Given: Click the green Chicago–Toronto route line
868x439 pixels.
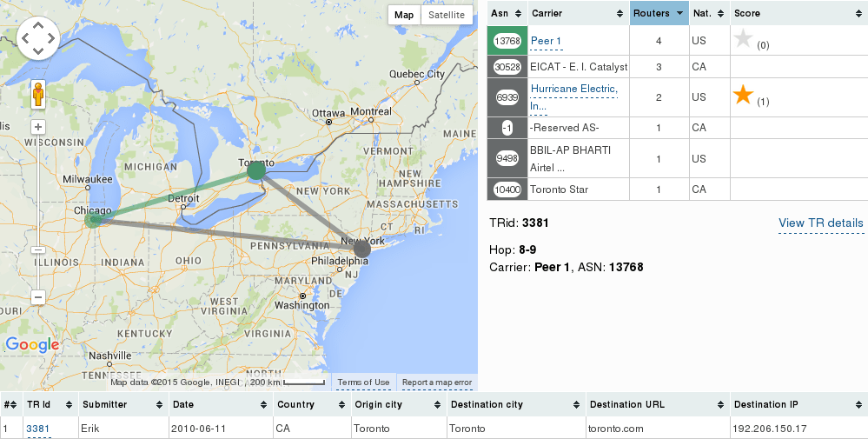Looking at the screenshot, I should (175, 196).
